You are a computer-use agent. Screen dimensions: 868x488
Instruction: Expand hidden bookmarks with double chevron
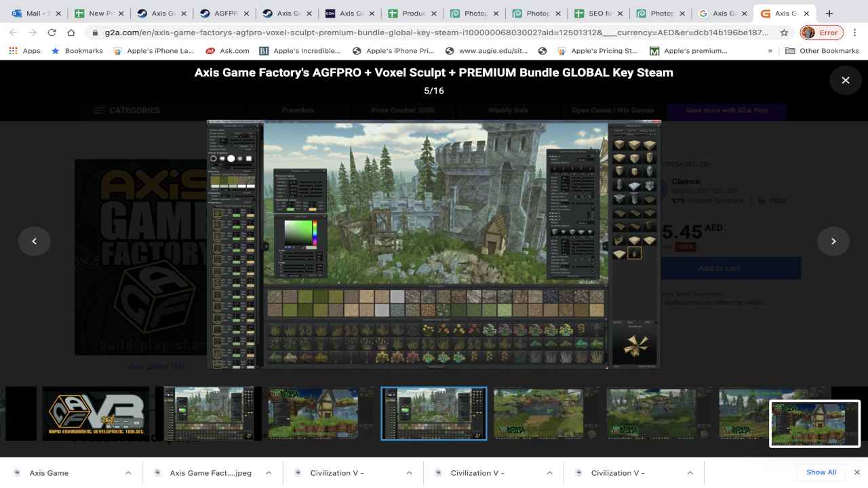click(770, 51)
